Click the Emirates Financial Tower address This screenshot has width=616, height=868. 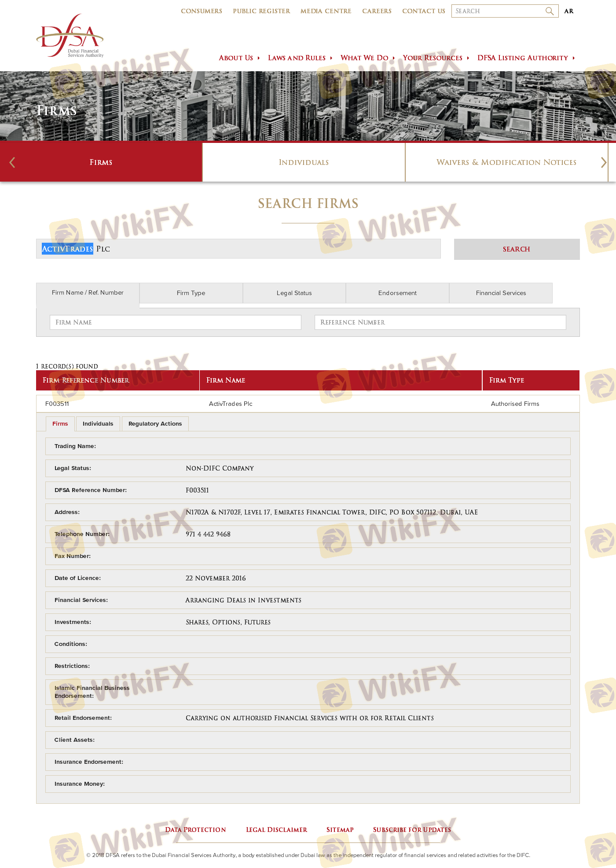point(332,512)
